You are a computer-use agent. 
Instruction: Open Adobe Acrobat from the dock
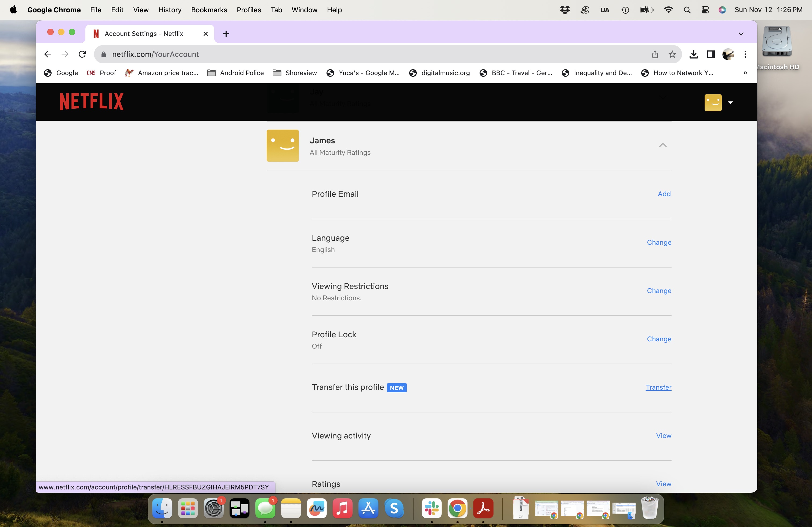pyautogui.click(x=483, y=508)
